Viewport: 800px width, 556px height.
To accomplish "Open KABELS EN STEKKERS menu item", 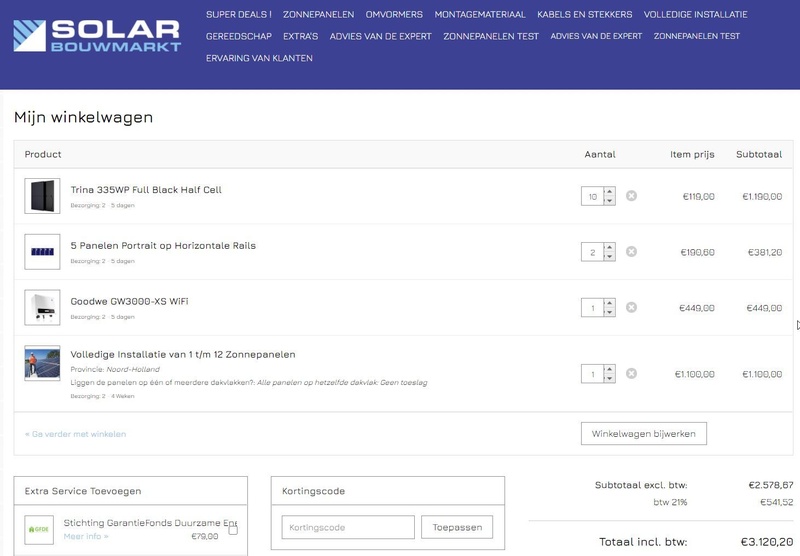I will pyautogui.click(x=585, y=14).
